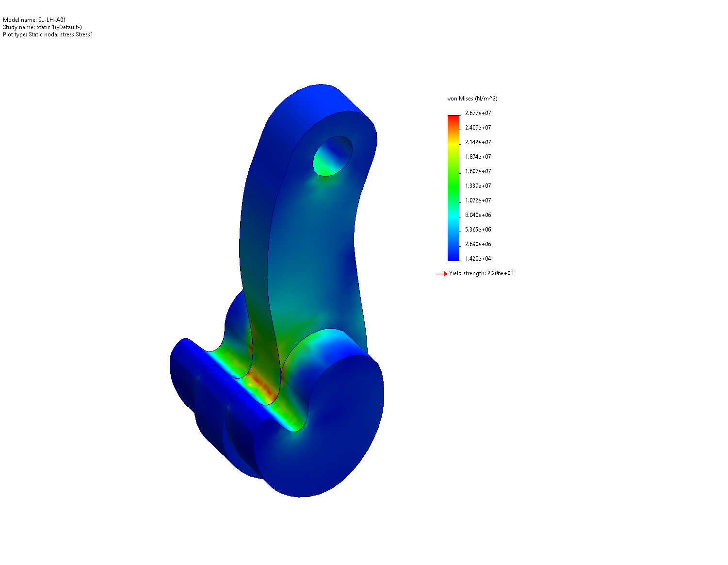Click the legend value 8.040e+06
728x565 pixels.
coord(478,215)
